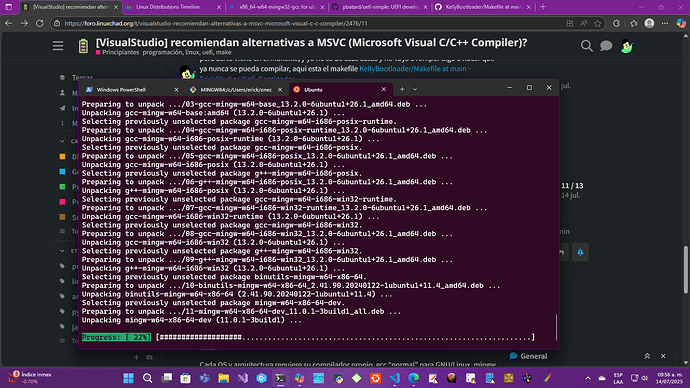Switch to the x86_64-w64-mingw32-gcc browser tab
This screenshot has width=690, height=388.
pyautogui.click(x=272, y=7)
